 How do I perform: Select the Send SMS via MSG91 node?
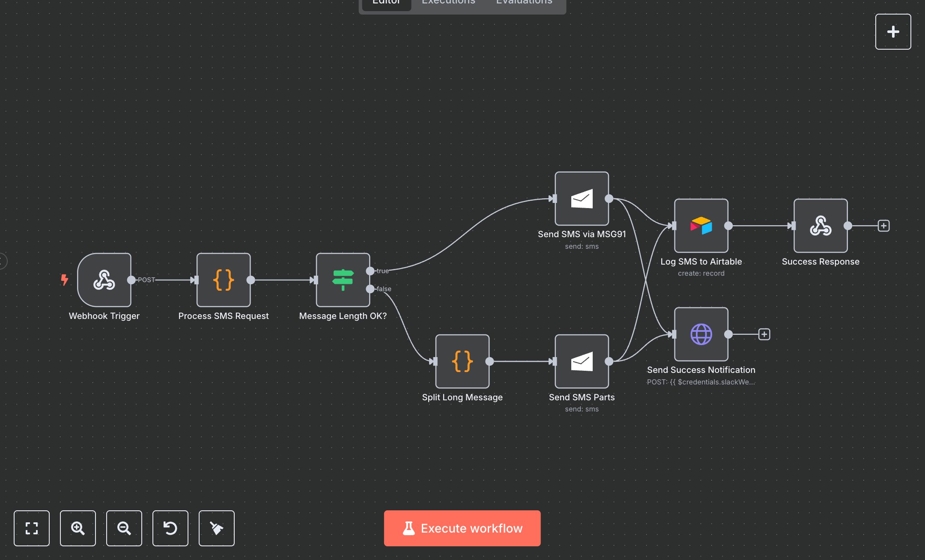[x=582, y=199]
